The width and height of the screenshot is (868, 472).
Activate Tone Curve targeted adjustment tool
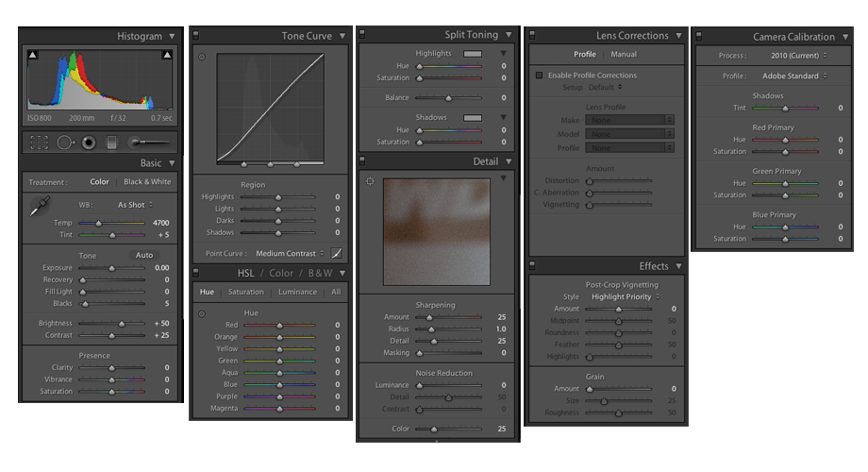tap(202, 57)
